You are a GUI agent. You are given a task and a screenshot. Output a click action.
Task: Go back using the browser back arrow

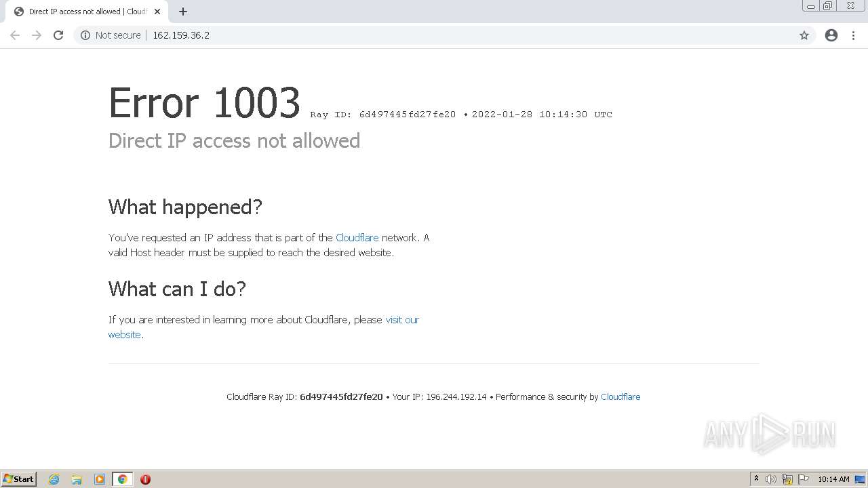(15, 35)
